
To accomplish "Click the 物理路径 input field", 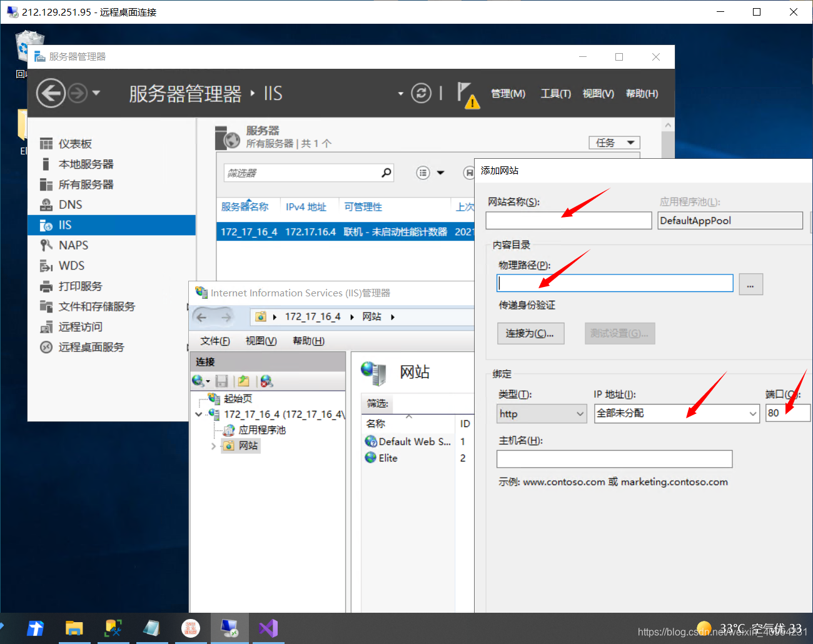I will coord(615,283).
